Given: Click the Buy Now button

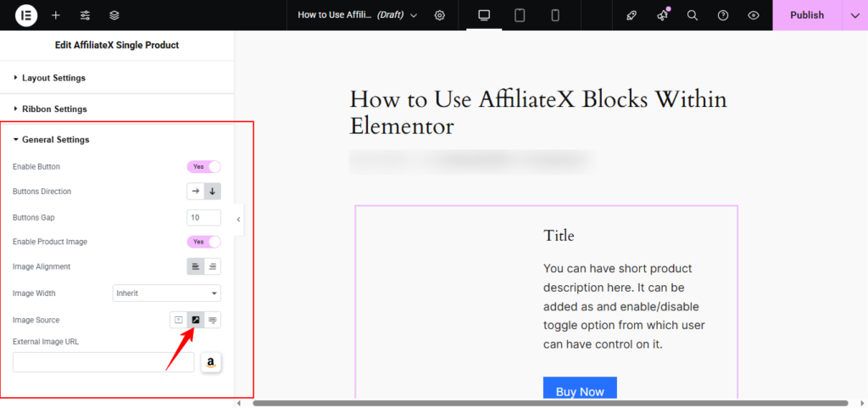Looking at the screenshot, I should pos(580,391).
